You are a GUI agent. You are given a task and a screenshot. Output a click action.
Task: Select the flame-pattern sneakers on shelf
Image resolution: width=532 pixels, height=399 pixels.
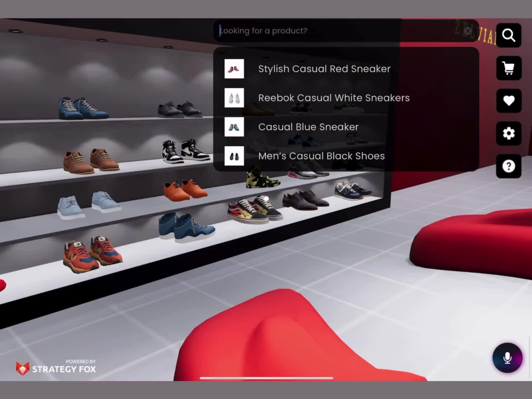tap(254, 209)
